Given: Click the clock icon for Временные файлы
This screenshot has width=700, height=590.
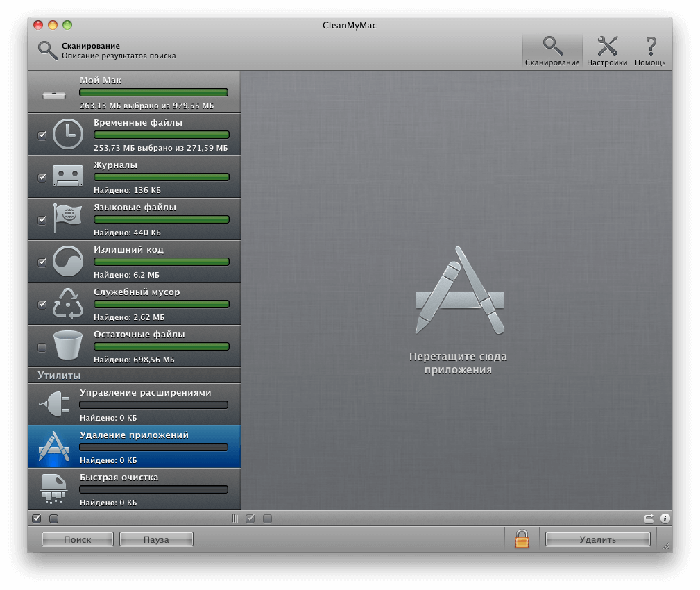Looking at the screenshot, I should (x=68, y=134).
